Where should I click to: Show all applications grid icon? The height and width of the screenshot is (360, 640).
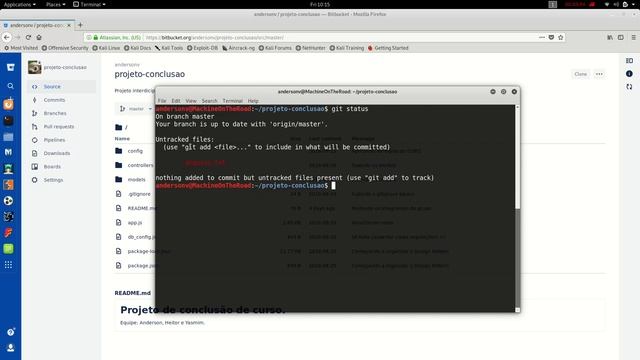click(x=8, y=265)
